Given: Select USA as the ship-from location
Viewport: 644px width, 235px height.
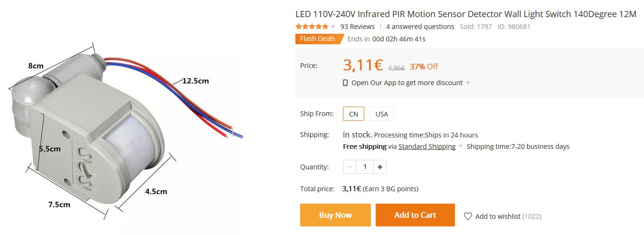Looking at the screenshot, I should tap(381, 114).
